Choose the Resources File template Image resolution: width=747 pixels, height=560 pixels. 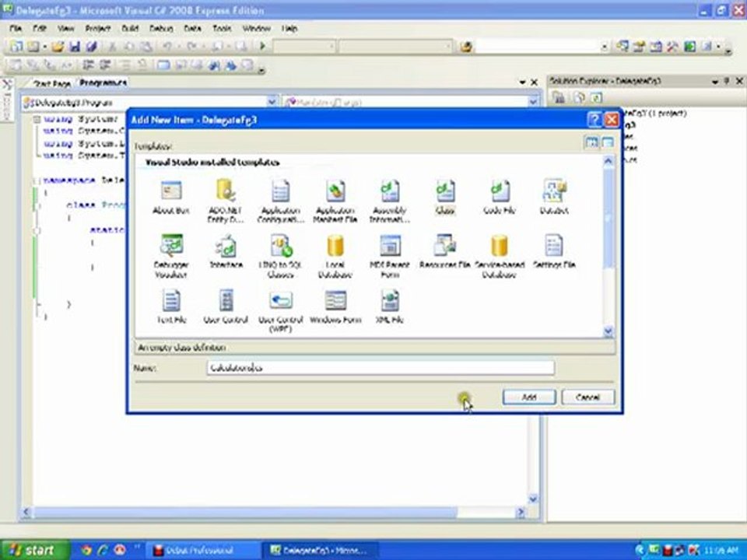[x=444, y=251]
